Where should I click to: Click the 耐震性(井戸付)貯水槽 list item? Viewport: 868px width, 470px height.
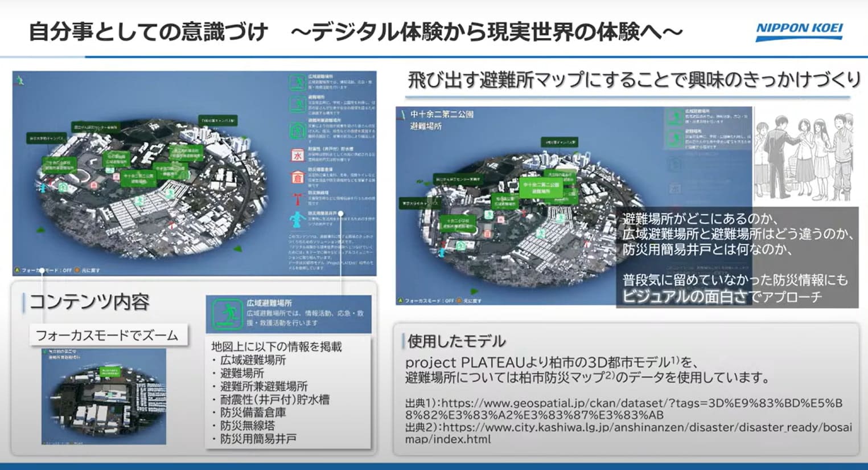tap(274, 399)
